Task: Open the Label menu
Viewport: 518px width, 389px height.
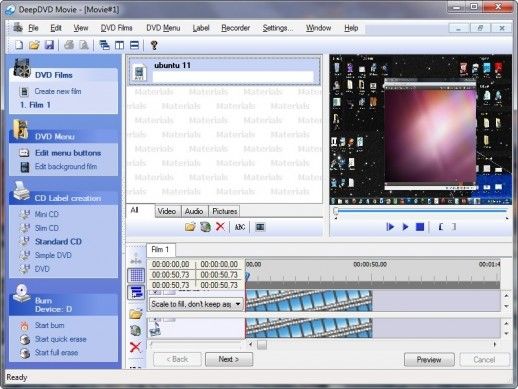Action: click(x=201, y=28)
